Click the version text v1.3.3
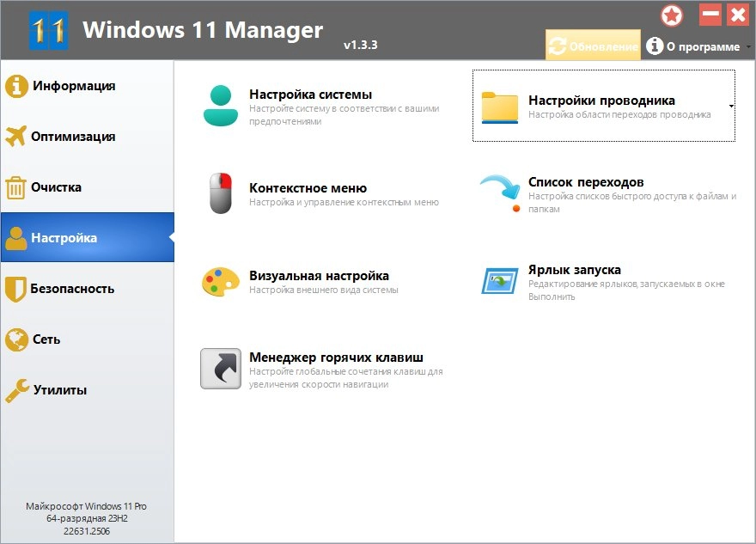Image resolution: width=756 pixels, height=544 pixels. (x=360, y=45)
